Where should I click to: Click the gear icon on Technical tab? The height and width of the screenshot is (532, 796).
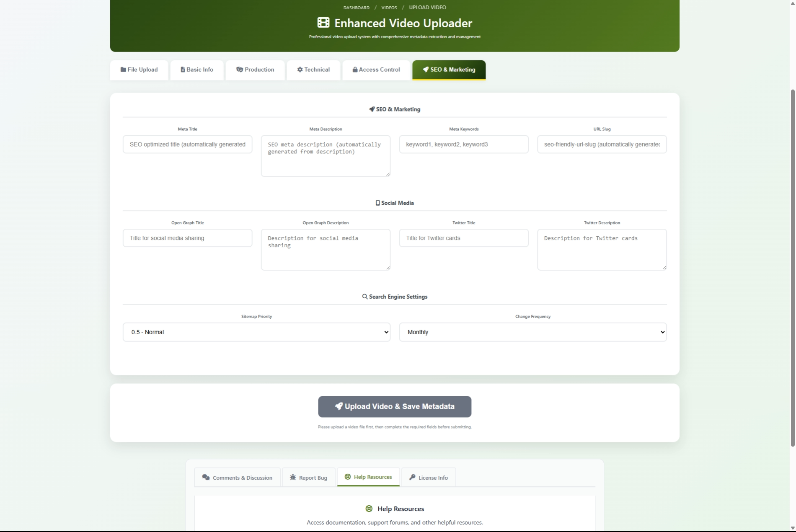(300, 70)
